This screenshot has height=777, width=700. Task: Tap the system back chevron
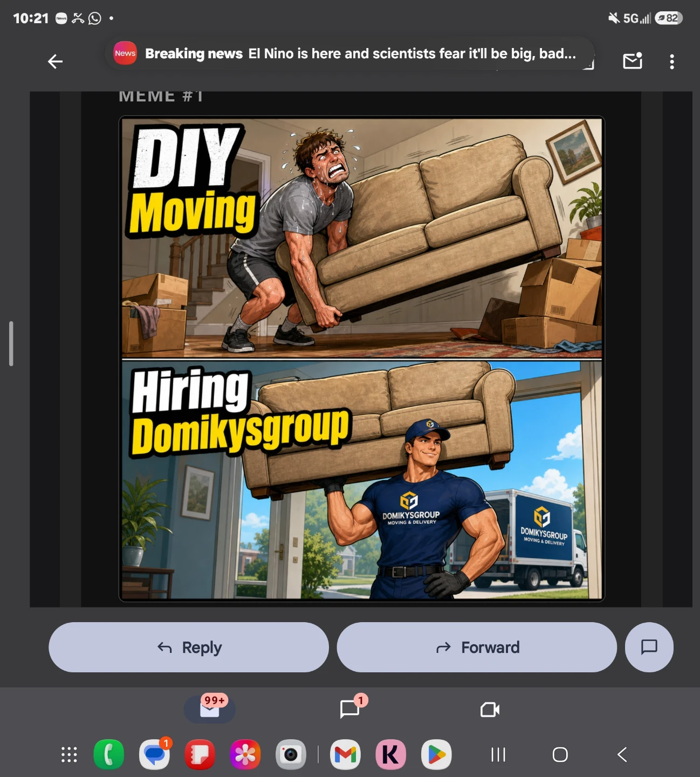pos(622,754)
